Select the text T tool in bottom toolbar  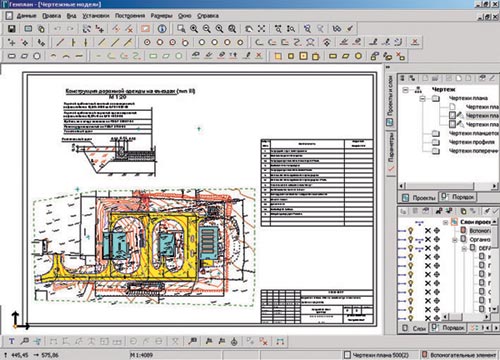pos(12,341)
